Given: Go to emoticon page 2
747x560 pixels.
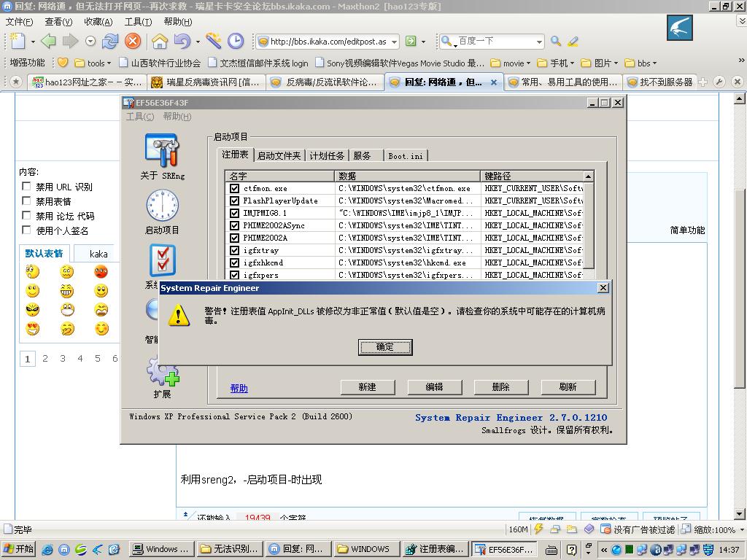Looking at the screenshot, I should click(44, 358).
